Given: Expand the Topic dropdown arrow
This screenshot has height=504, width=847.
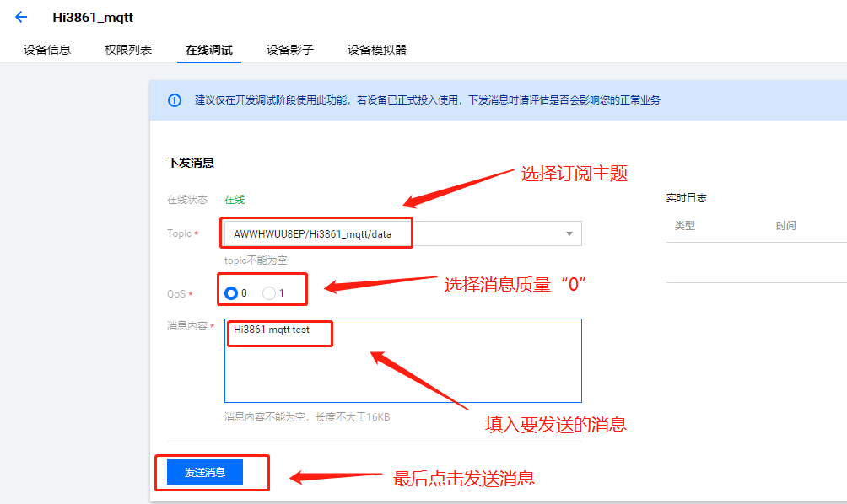Looking at the screenshot, I should [x=569, y=233].
